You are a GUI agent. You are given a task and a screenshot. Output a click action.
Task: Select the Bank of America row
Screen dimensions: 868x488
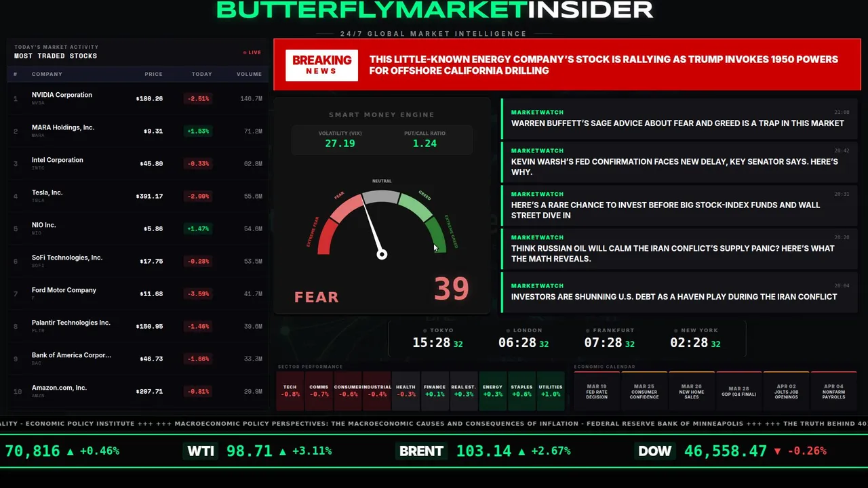coord(138,359)
